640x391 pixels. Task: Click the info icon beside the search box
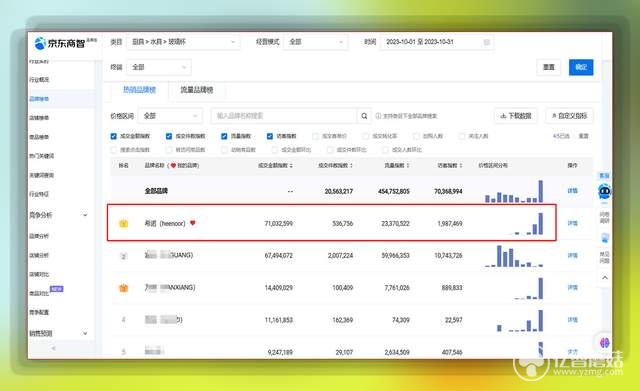coord(378,116)
